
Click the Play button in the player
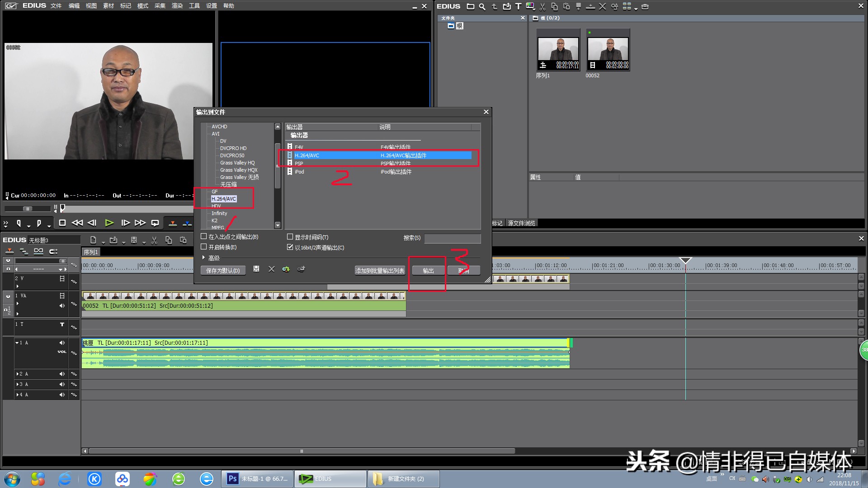pos(109,223)
